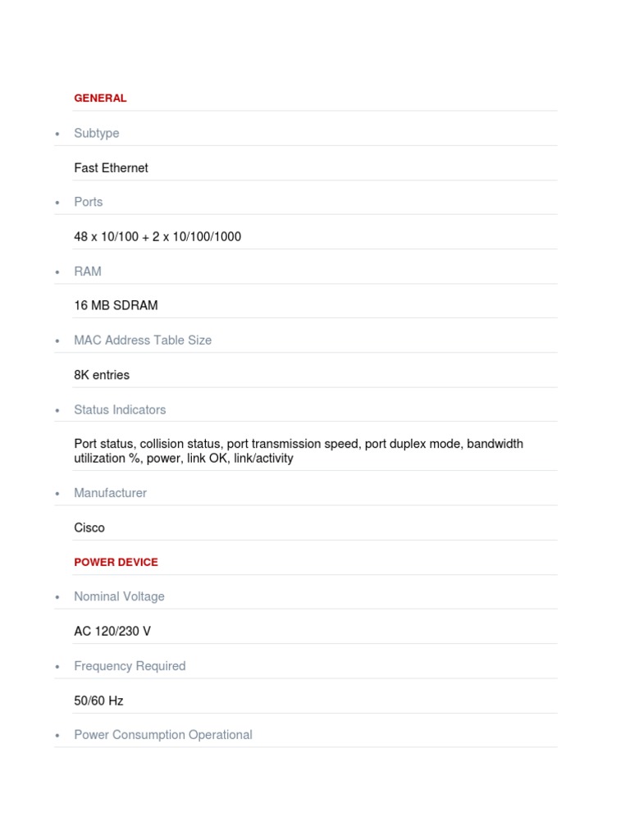
Task: Click the 48 x 10/100 ports value
Action: pos(157,236)
